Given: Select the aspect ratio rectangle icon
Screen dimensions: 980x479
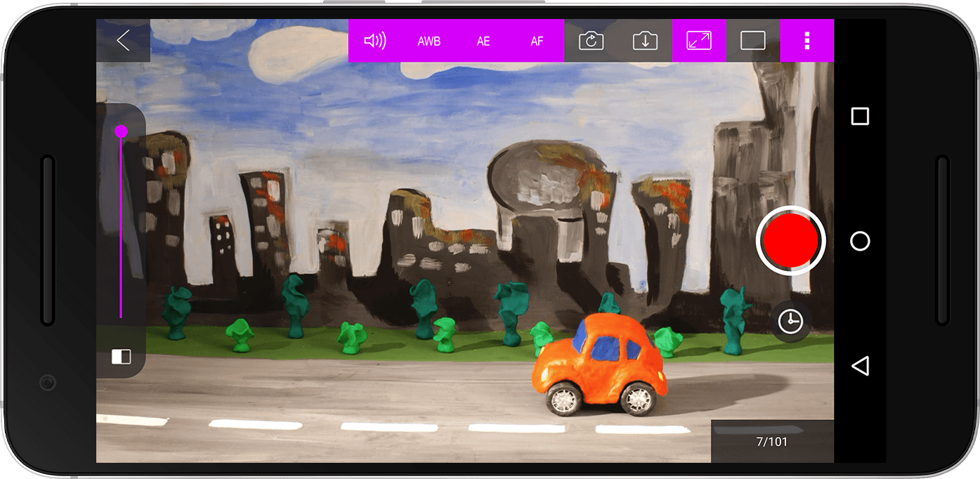Looking at the screenshot, I should click(753, 41).
